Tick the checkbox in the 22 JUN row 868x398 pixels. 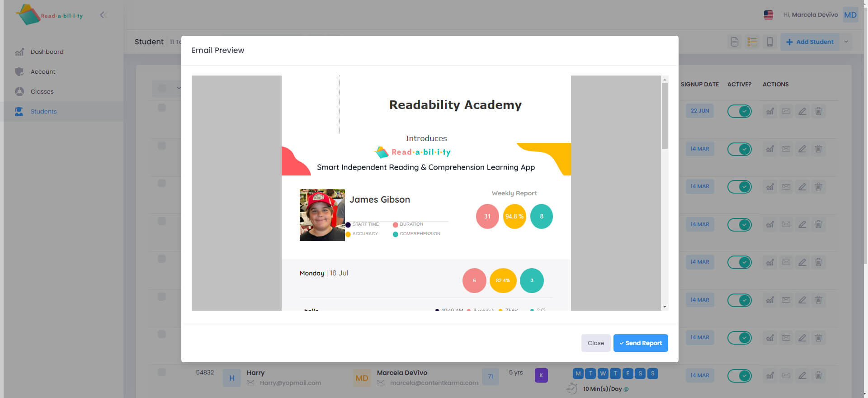click(x=162, y=108)
